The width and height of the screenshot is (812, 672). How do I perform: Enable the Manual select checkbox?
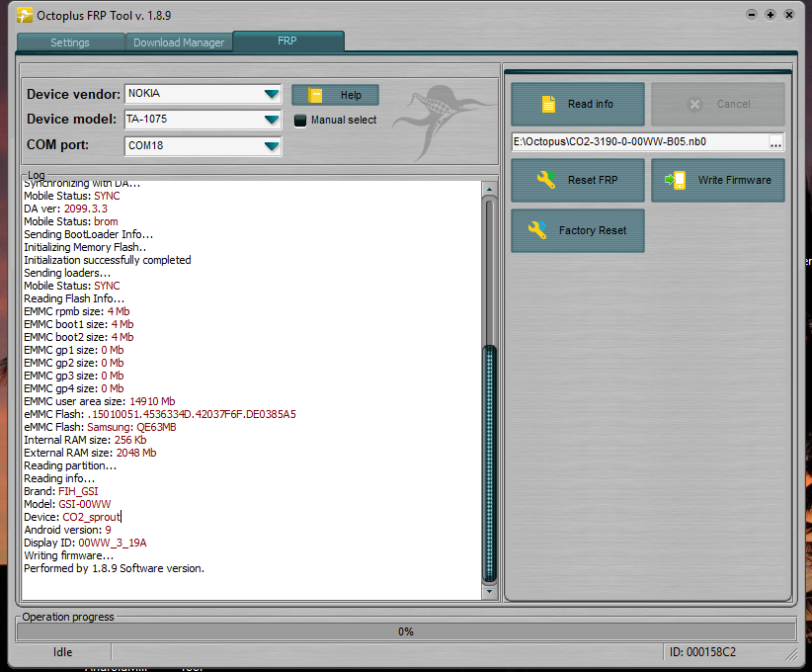(300, 121)
